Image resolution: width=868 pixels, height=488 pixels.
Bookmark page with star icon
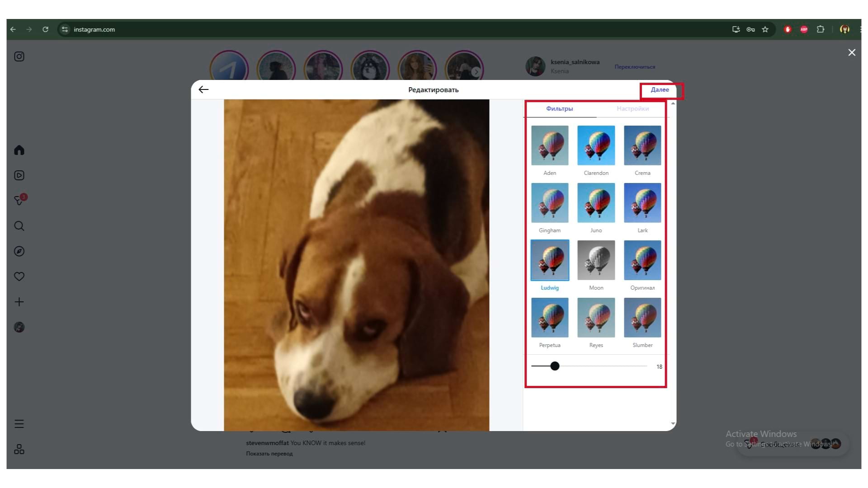click(765, 29)
